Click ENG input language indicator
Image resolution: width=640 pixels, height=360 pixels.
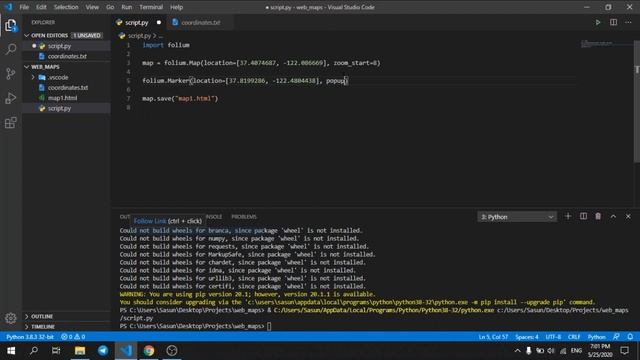(576, 351)
